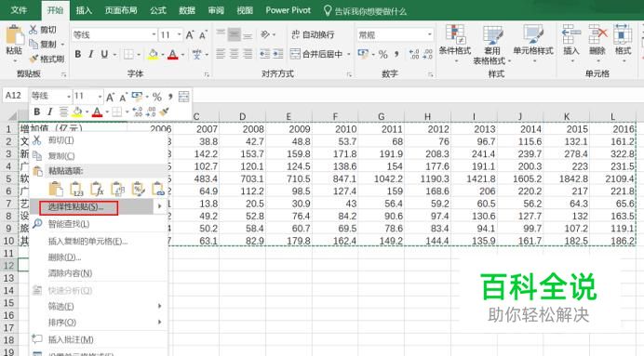Click the large Paste (粘贴) clipboard icon in ribbon
The width and height of the screenshot is (644, 356).
[x=14, y=35]
